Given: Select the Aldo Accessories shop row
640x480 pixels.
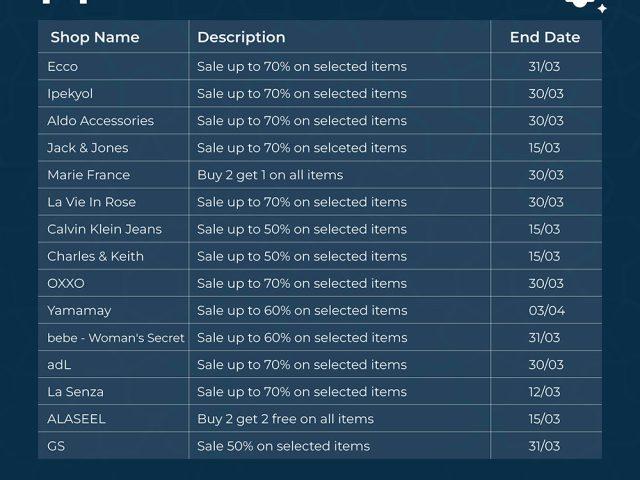Looking at the screenshot, I should [x=100, y=121].
